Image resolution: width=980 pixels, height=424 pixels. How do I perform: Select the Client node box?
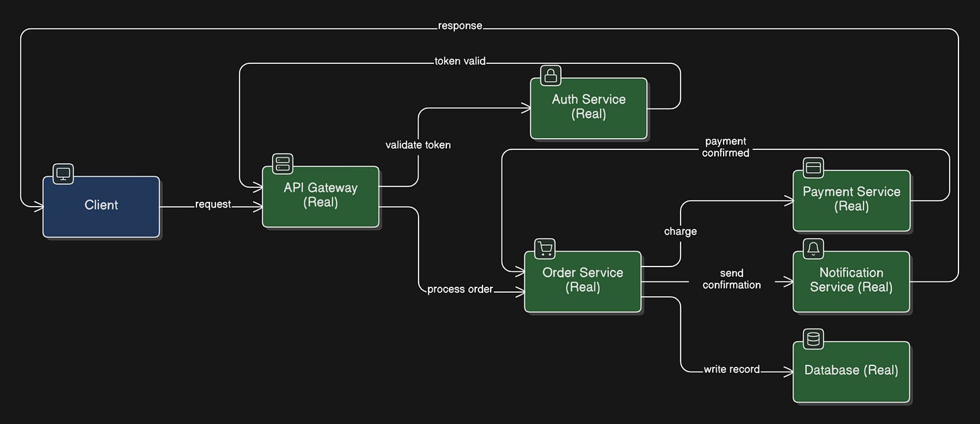pyautogui.click(x=101, y=207)
